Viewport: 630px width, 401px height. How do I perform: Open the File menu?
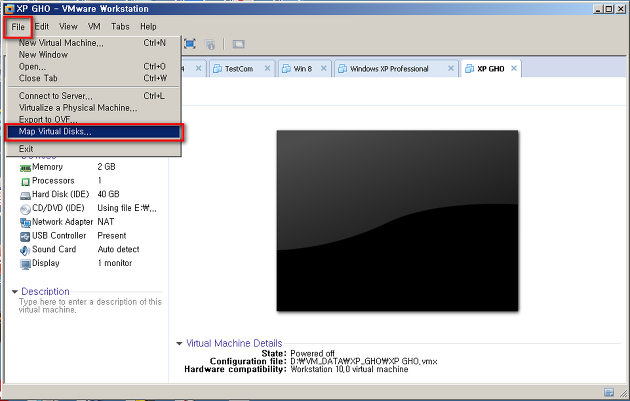[x=18, y=27]
